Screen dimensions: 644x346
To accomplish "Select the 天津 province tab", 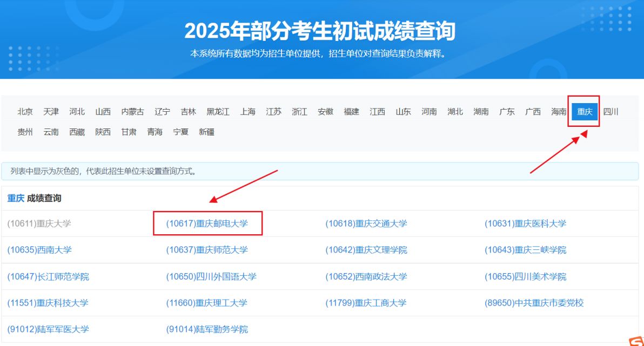I will tap(51, 112).
